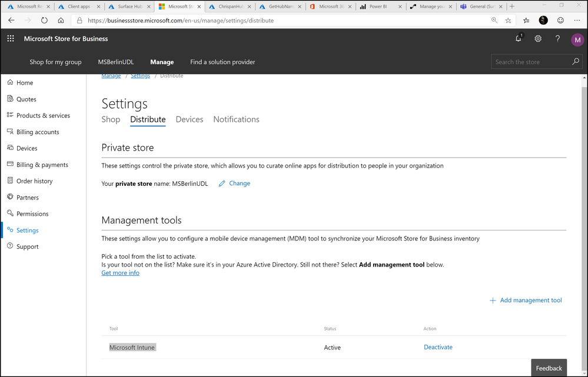
Task: Send browser feedback with the smiley icon
Action: (x=560, y=21)
